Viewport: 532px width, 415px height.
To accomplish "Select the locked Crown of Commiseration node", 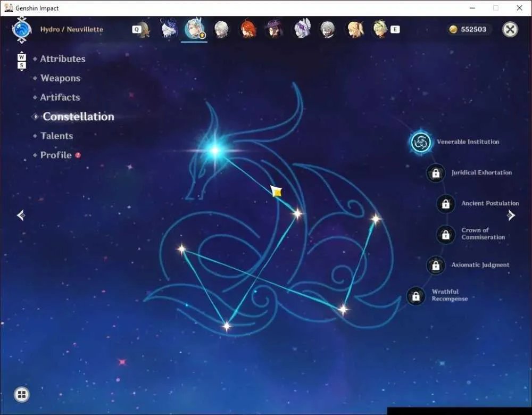I will click(x=445, y=235).
